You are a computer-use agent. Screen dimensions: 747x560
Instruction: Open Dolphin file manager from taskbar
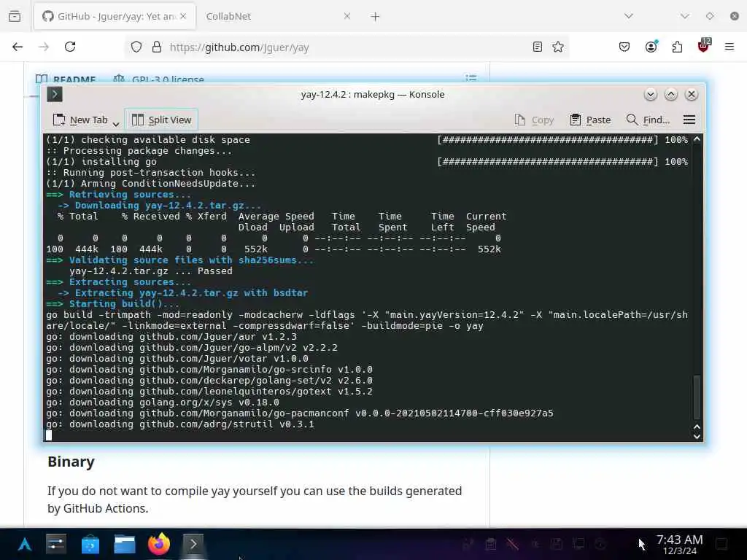(x=124, y=544)
